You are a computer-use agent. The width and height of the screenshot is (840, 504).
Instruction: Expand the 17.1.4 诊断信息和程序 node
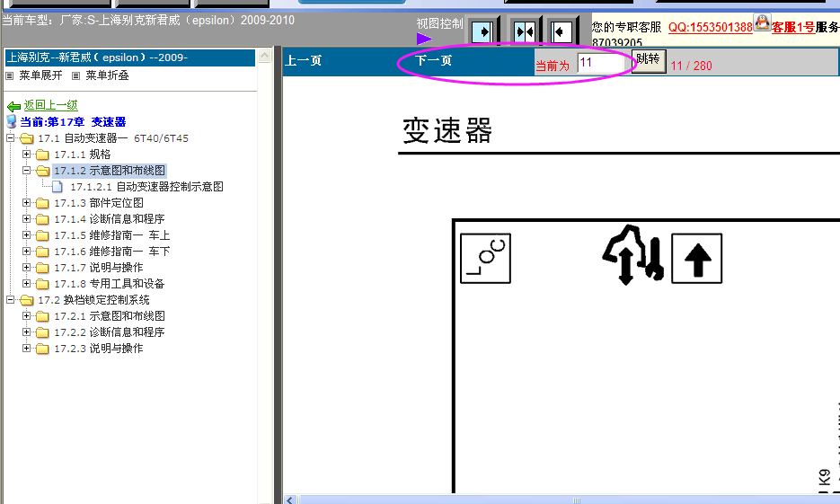tap(26, 218)
